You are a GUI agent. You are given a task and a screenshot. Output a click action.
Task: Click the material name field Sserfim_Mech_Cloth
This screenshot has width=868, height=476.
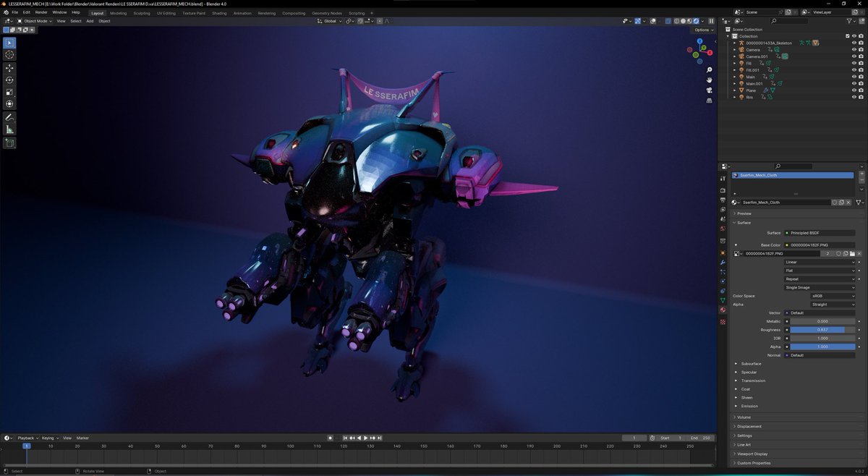click(785, 203)
